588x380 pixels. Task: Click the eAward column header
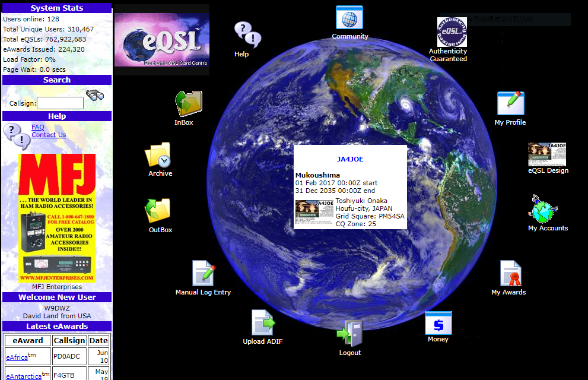28,341
